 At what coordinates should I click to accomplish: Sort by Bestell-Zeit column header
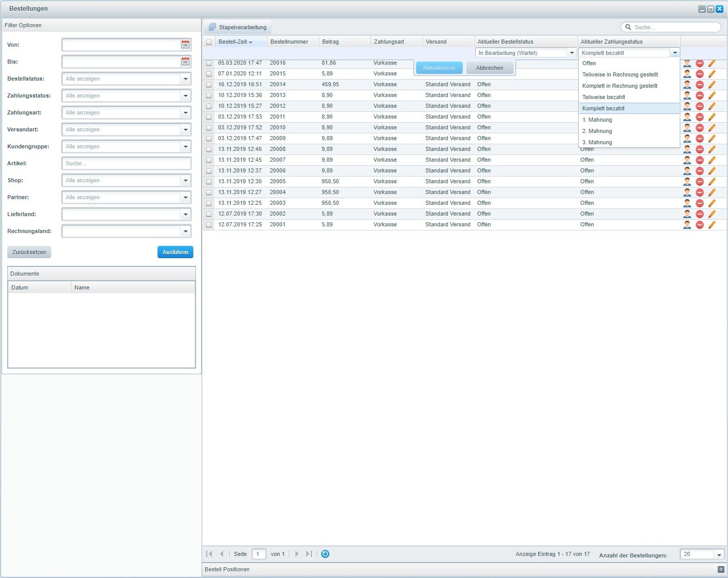(x=241, y=42)
